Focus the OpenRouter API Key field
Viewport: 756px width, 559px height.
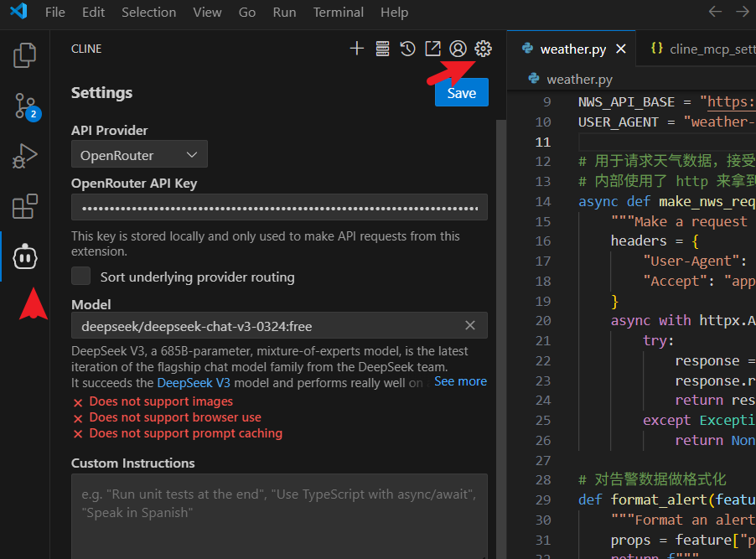click(x=279, y=207)
